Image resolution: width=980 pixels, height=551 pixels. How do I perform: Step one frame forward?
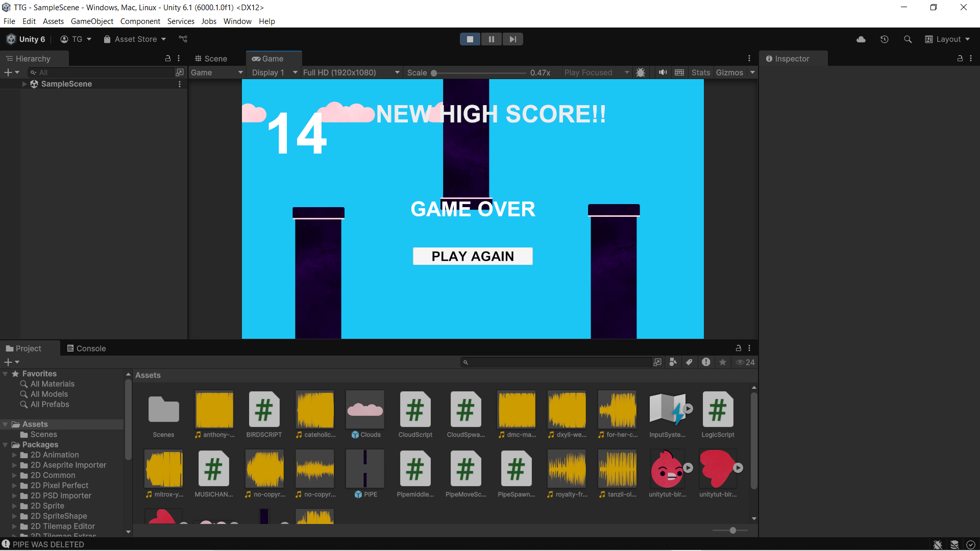[x=512, y=39]
